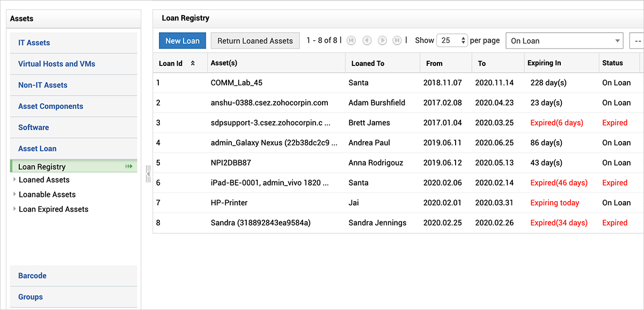
Task: Click the New Loan button
Action: pyautogui.click(x=182, y=41)
